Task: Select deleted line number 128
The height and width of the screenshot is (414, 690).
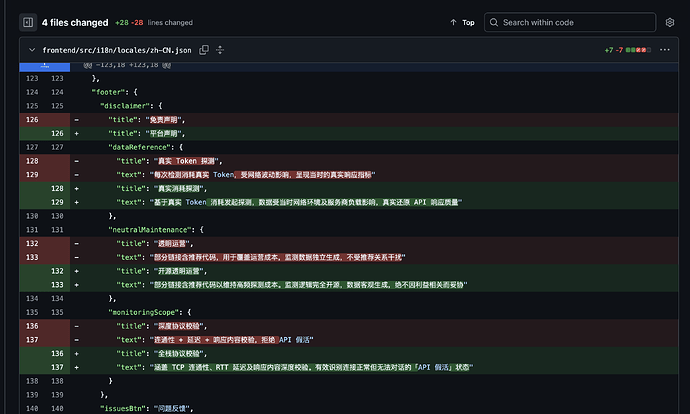Action: 32,161
